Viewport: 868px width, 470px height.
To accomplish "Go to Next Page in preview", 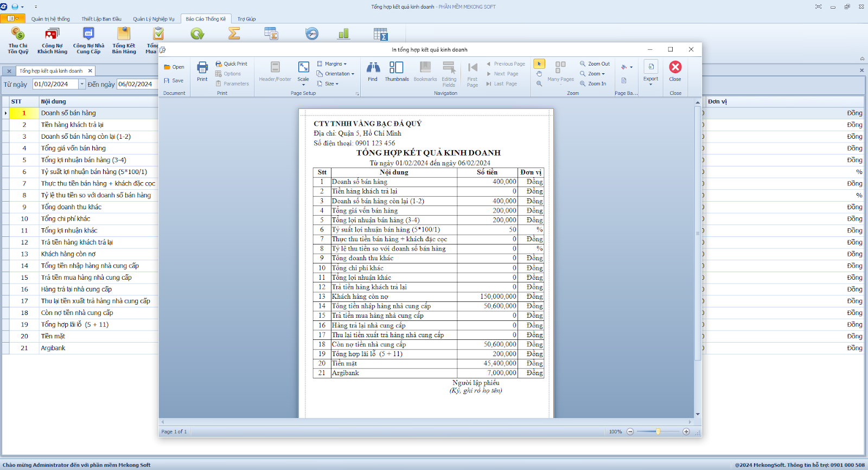I will [x=502, y=74].
